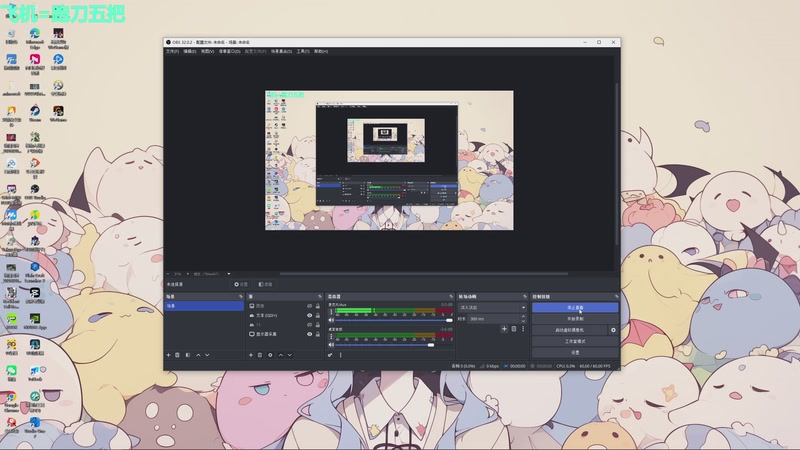
Task: Remove the scene transition using the trash icon
Action: click(514, 329)
